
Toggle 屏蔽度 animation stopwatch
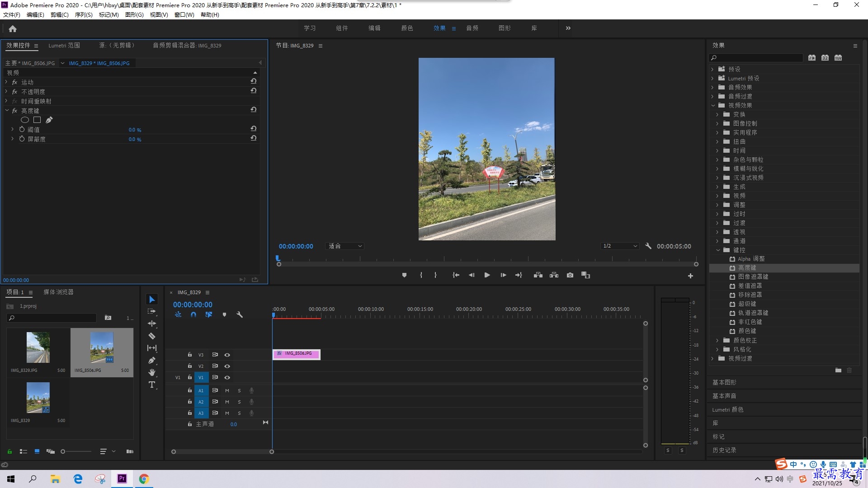point(22,139)
